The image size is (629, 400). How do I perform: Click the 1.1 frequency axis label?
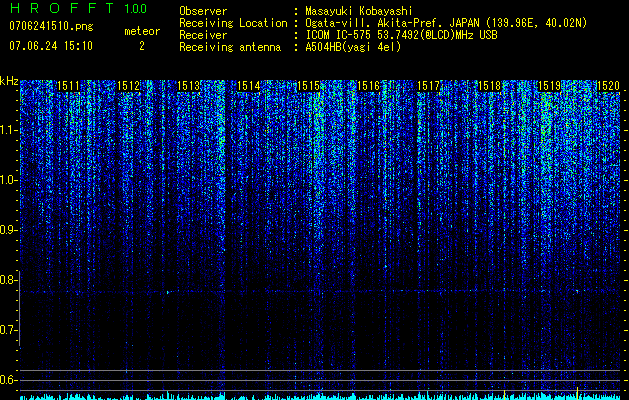tap(7, 130)
